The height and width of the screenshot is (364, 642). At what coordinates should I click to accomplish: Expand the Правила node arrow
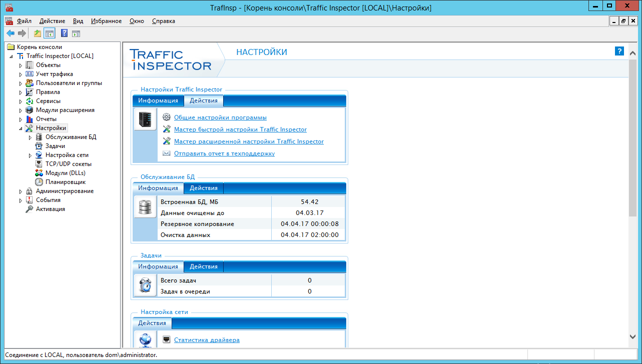coord(21,92)
